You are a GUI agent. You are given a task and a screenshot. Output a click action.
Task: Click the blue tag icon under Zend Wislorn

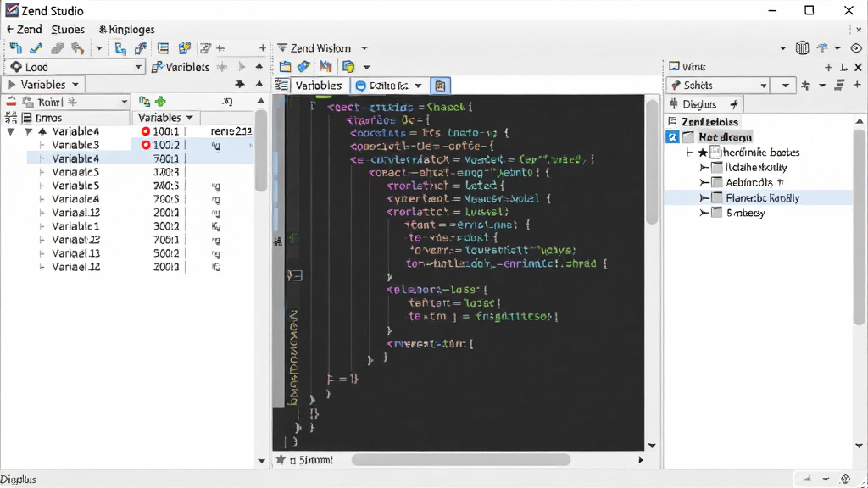(x=303, y=67)
